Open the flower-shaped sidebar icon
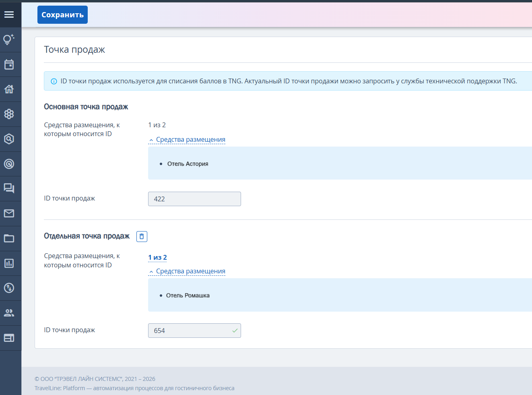532x395 pixels. click(x=9, y=114)
